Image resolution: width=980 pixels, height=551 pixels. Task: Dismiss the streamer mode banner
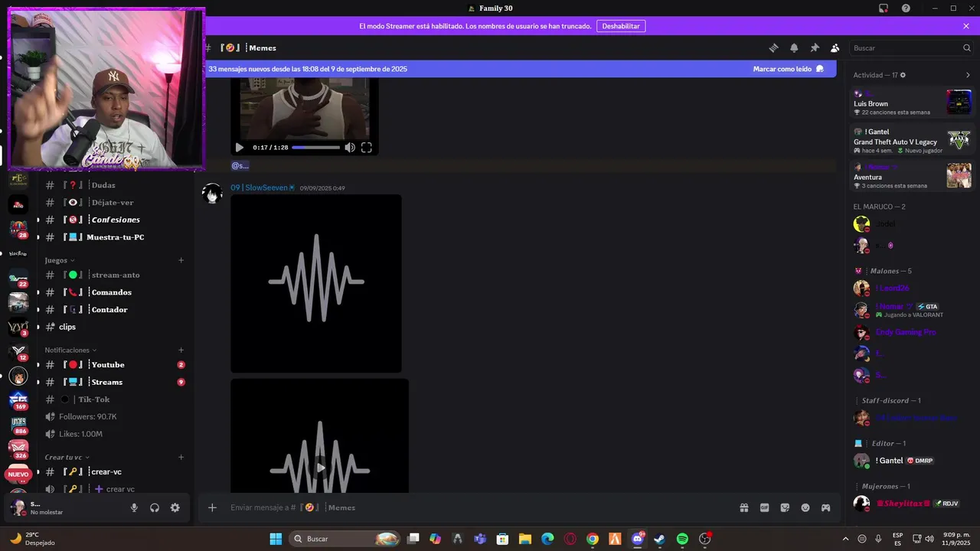coord(966,26)
